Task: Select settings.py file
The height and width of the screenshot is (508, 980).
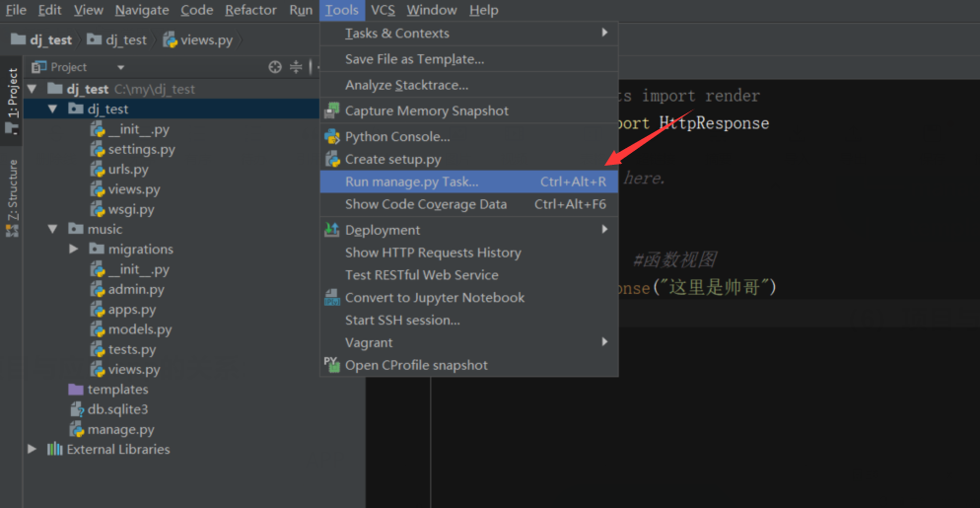Action: [132, 150]
